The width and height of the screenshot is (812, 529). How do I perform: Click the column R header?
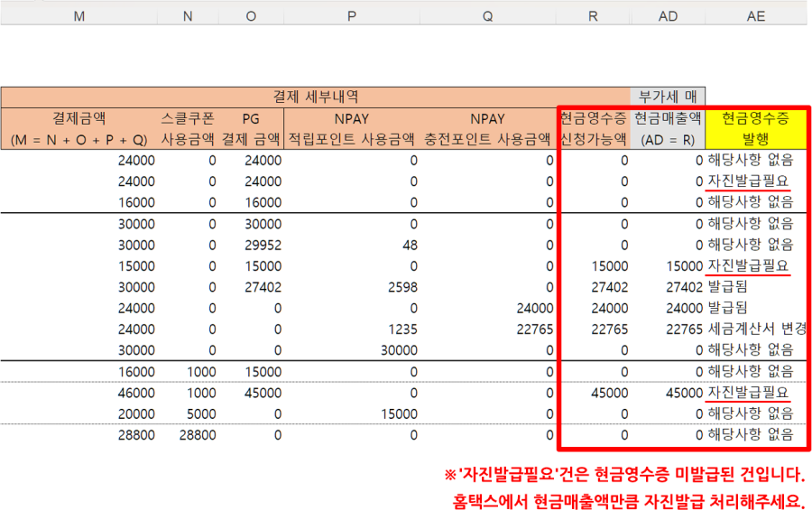pyautogui.click(x=593, y=17)
